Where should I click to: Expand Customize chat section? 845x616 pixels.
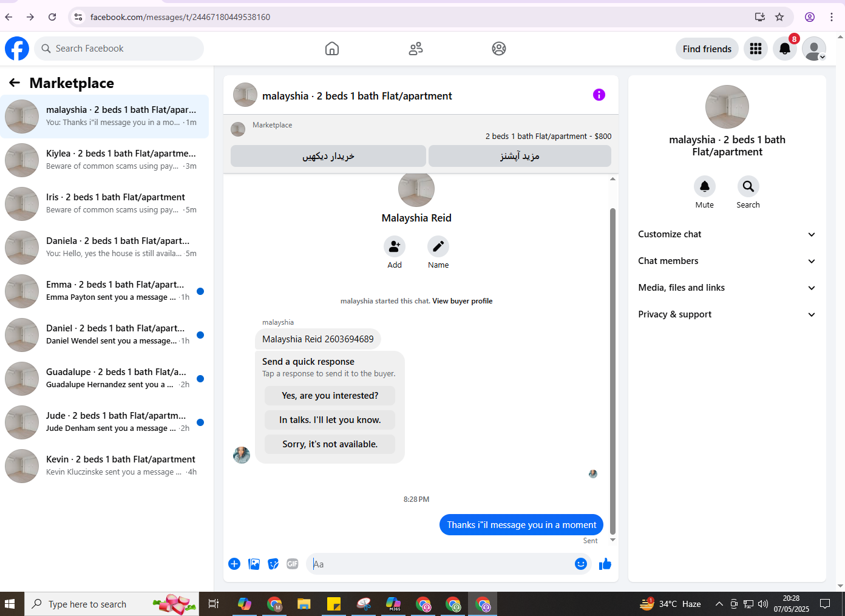pyautogui.click(x=727, y=234)
